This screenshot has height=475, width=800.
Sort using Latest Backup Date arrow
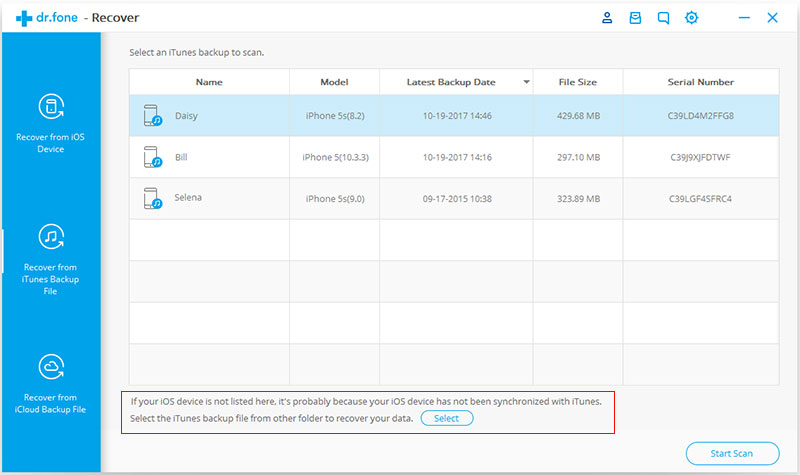[x=526, y=82]
